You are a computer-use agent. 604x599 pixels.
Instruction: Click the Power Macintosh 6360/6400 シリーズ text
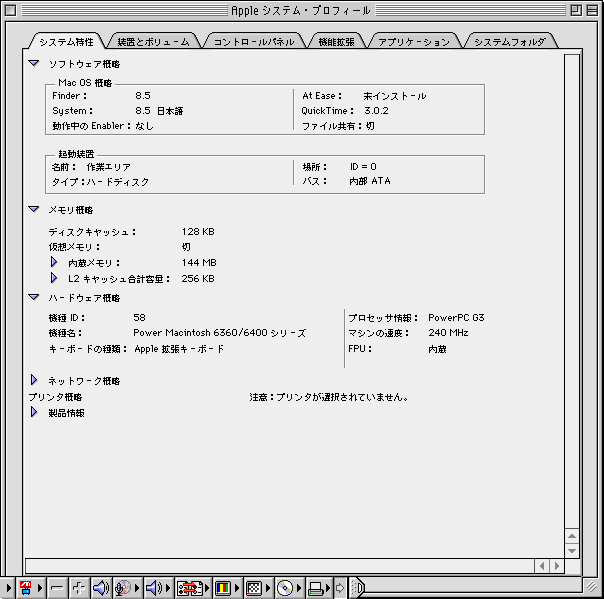tap(220, 333)
